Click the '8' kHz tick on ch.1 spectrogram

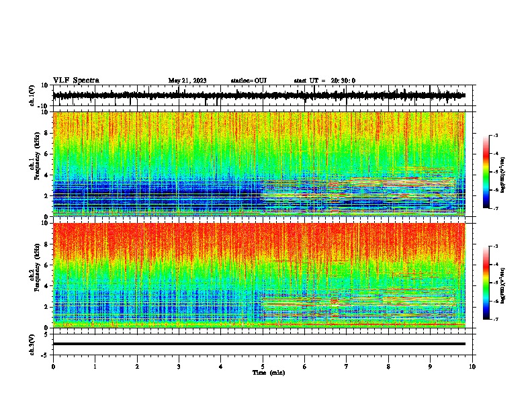[46, 133]
